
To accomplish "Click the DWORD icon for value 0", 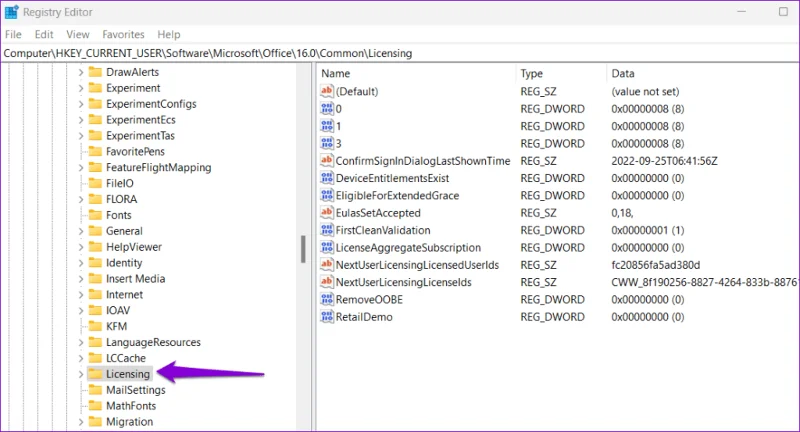I will point(327,109).
